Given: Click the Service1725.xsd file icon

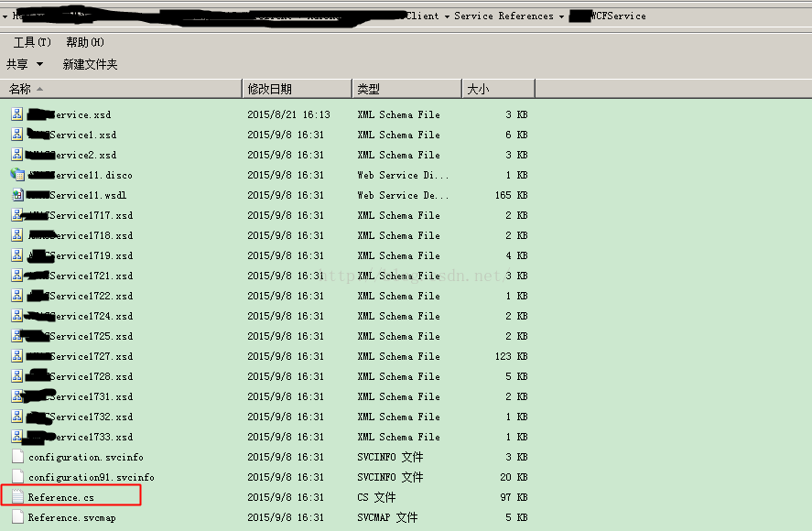Looking at the screenshot, I should [17, 336].
